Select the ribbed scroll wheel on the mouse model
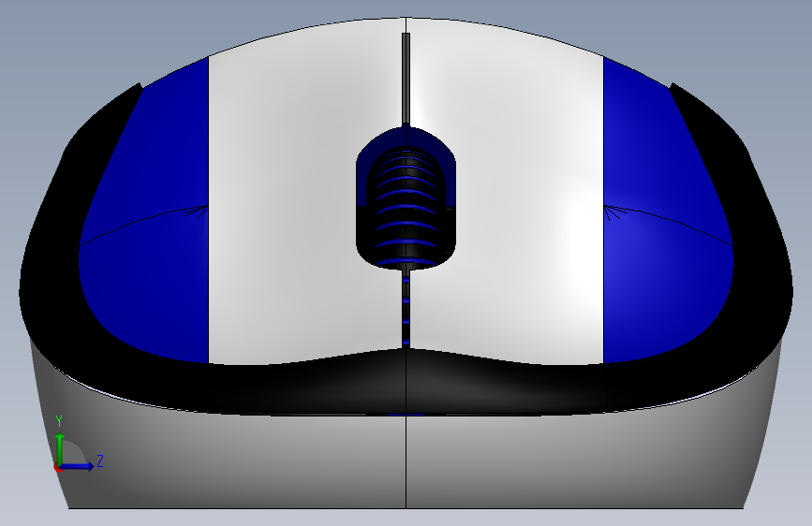The width and height of the screenshot is (812, 526). click(x=406, y=207)
